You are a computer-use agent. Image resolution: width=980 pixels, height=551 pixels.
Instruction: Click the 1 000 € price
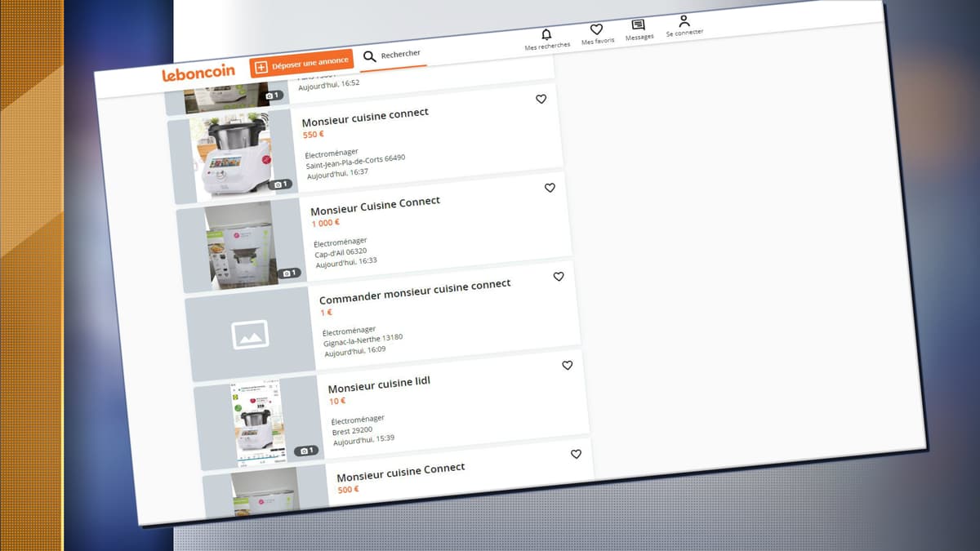tap(325, 223)
